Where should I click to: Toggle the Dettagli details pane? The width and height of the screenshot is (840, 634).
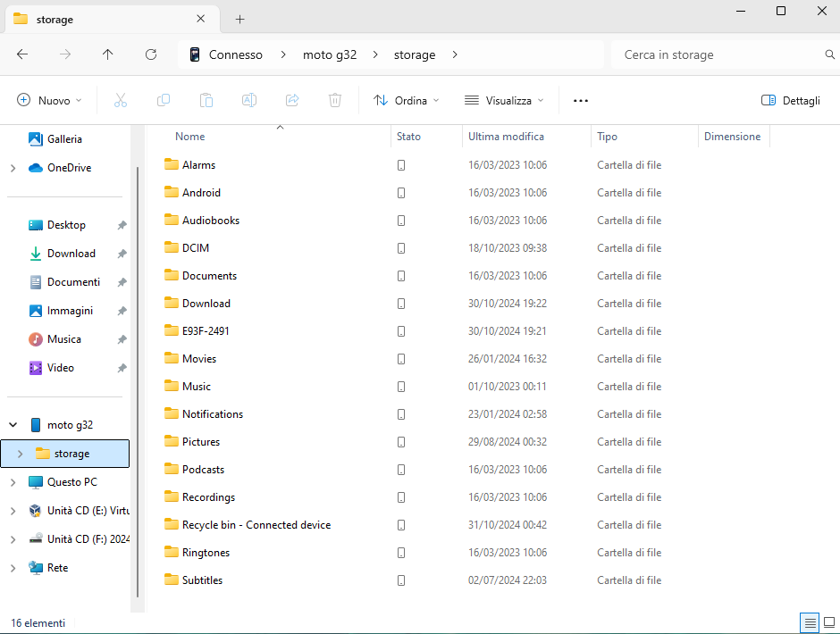(x=791, y=101)
